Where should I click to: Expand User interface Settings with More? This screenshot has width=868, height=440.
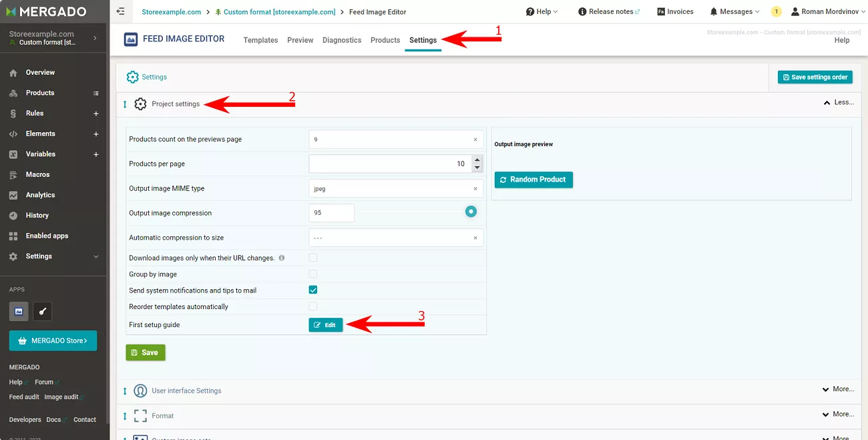click(838, 389)
